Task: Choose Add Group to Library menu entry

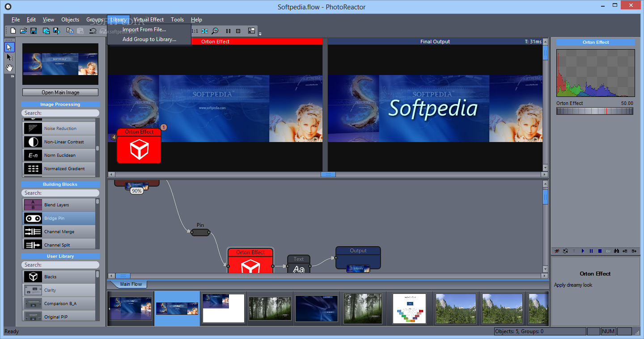Action: click(x=149, y=39)
